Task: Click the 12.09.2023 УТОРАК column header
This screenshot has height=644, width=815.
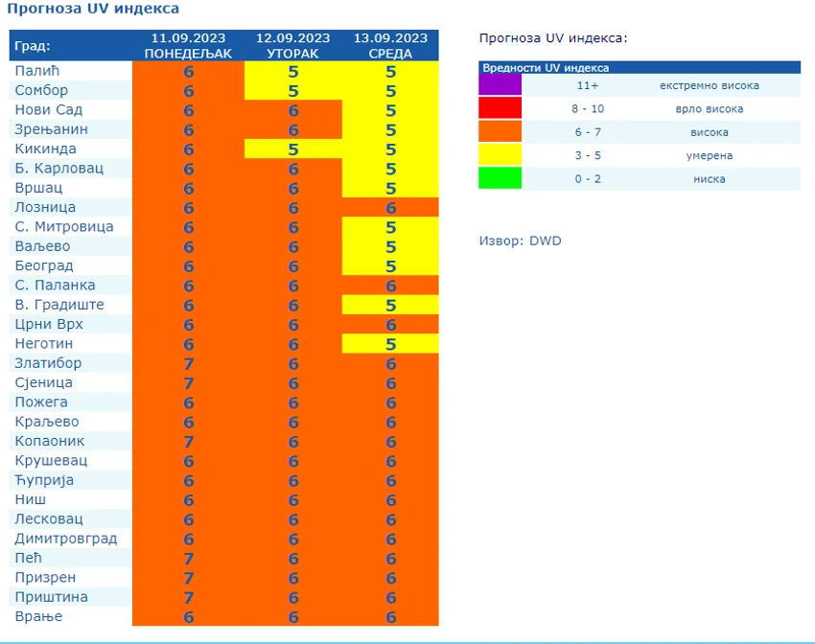Action: pyautogui.click(x=293, y=46)
